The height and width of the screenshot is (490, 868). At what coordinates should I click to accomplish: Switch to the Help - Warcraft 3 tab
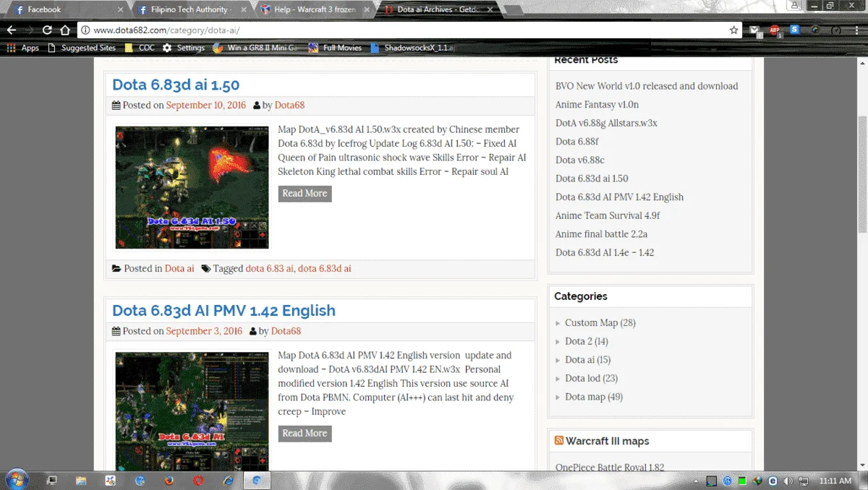(x=315, y=9)
